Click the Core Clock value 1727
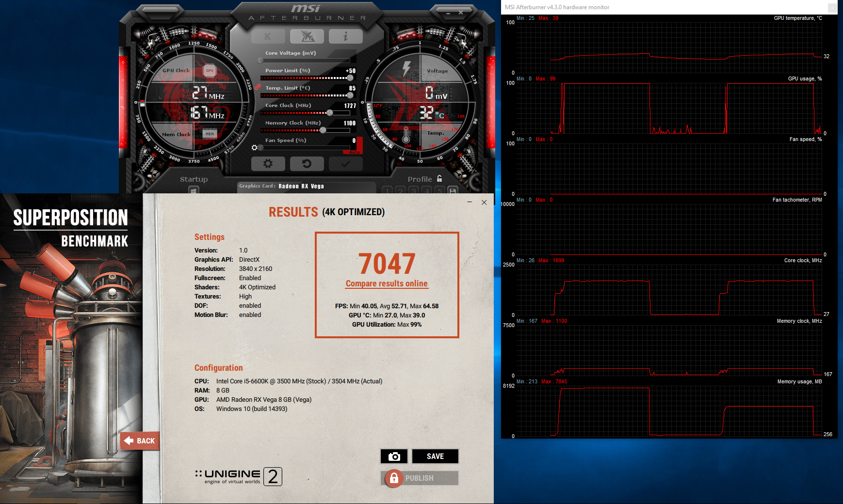843x504 pixels. coord(350,106)
